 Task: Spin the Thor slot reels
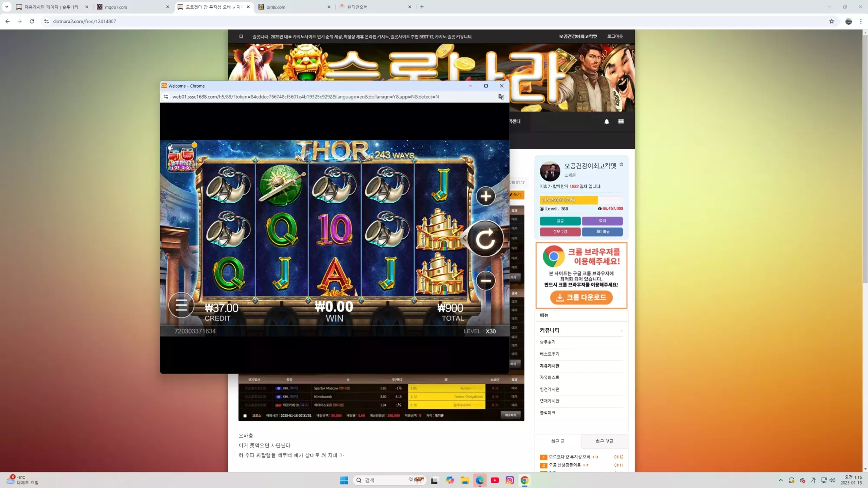coord(485,238)
